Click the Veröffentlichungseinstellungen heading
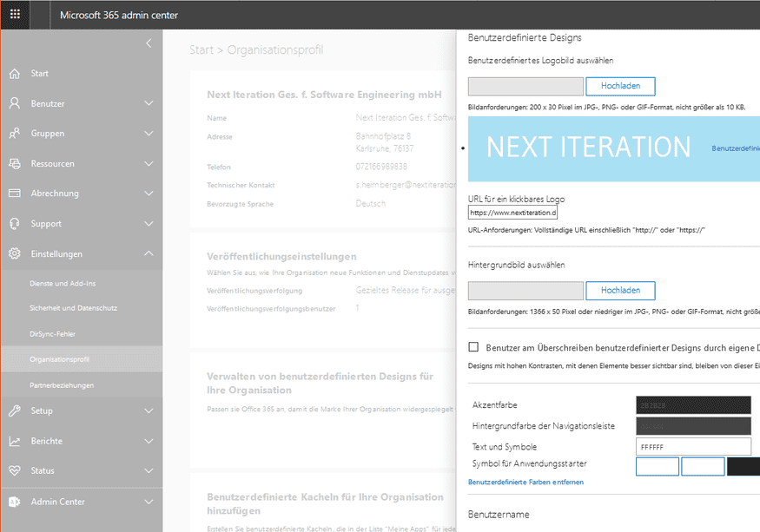Viewport: 760px width, 532px height. pos(281,256)
